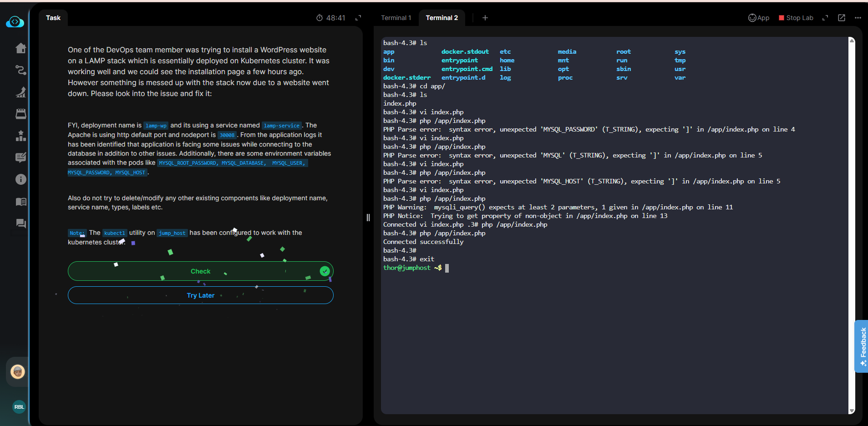Open the chat bubbles forum icon

(21, 223)
